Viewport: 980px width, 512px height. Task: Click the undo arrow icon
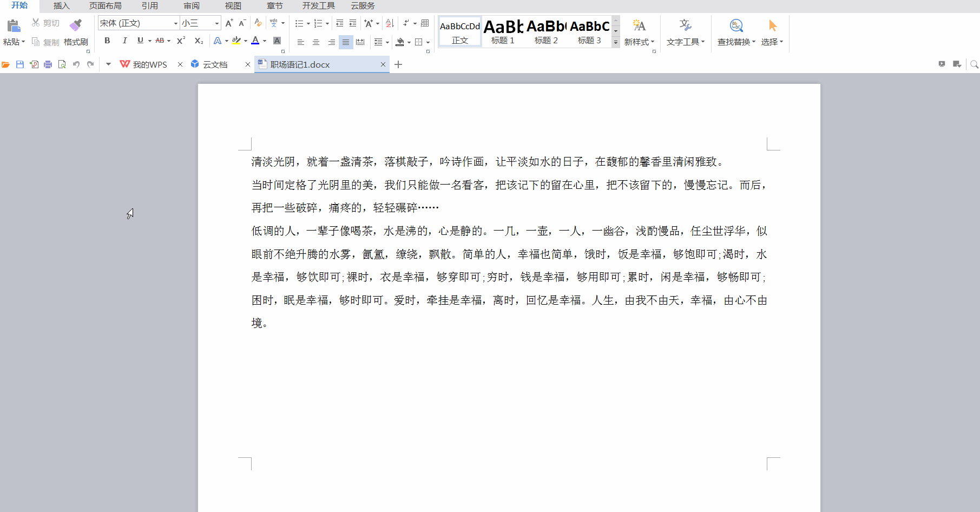pos(76,64)
